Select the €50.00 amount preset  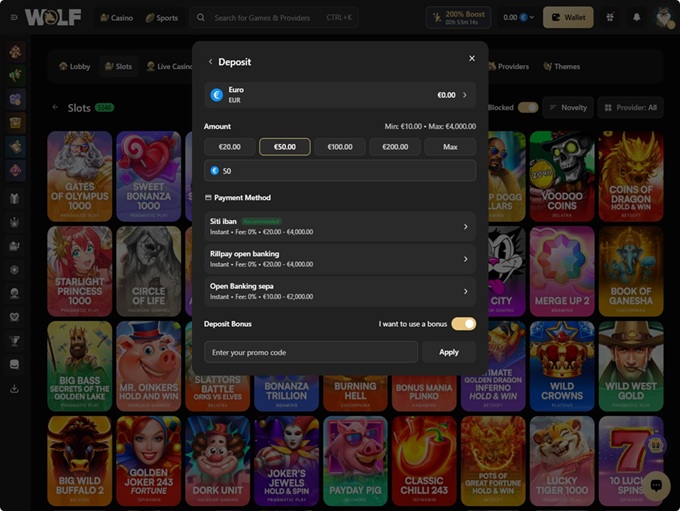coord(284,147)
